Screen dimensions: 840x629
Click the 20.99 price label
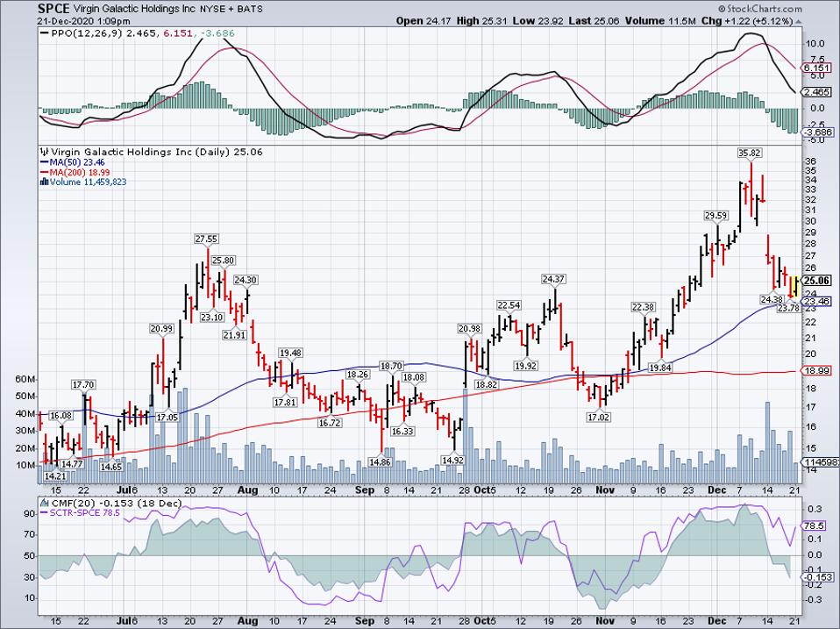162,328
